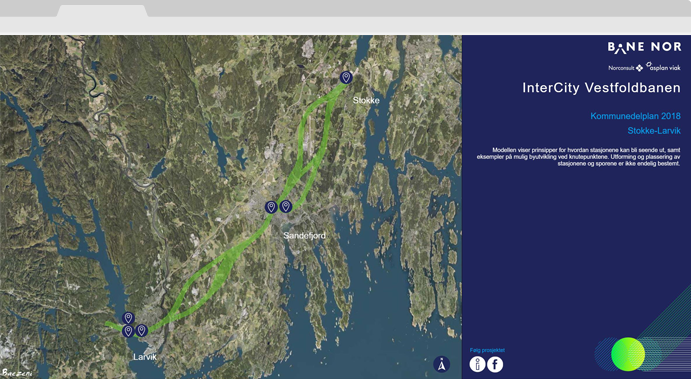Screen dimensions: 691x379
Task: Select the Stokke station map pin
Action: (346, 78)
